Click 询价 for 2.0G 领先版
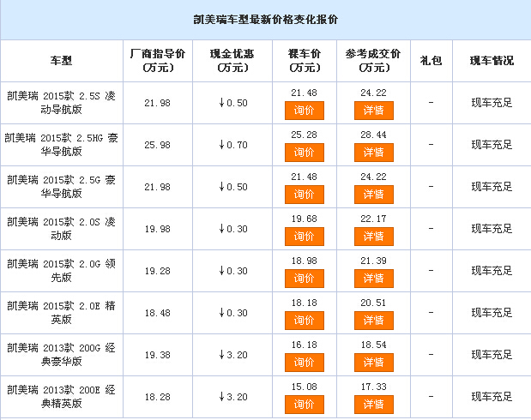 click(x=305, y=279)
